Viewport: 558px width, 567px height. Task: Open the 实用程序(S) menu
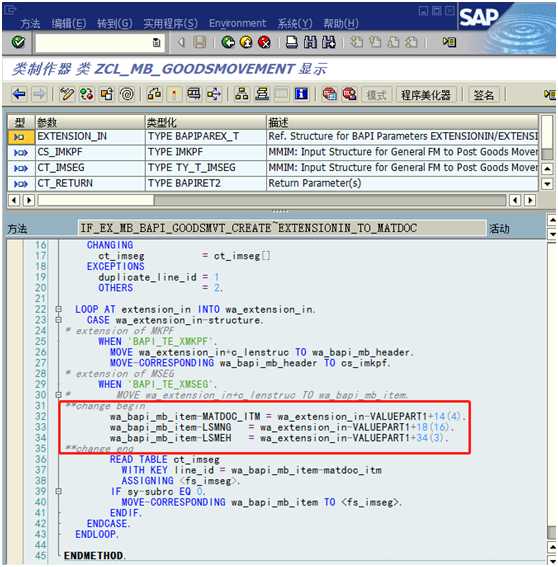171,24
